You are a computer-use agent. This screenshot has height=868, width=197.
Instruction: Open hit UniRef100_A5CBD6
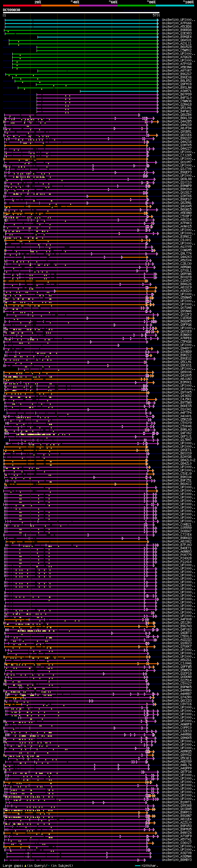point(177,27)
